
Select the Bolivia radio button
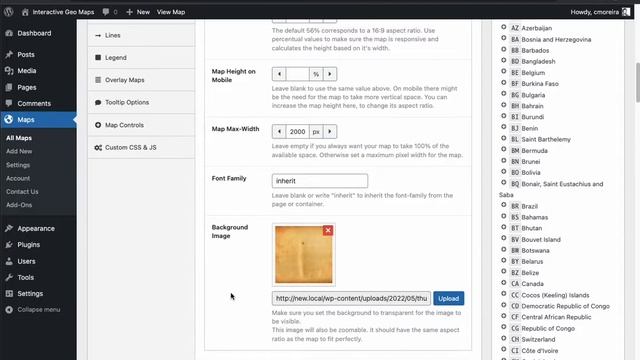click(504, 172)
